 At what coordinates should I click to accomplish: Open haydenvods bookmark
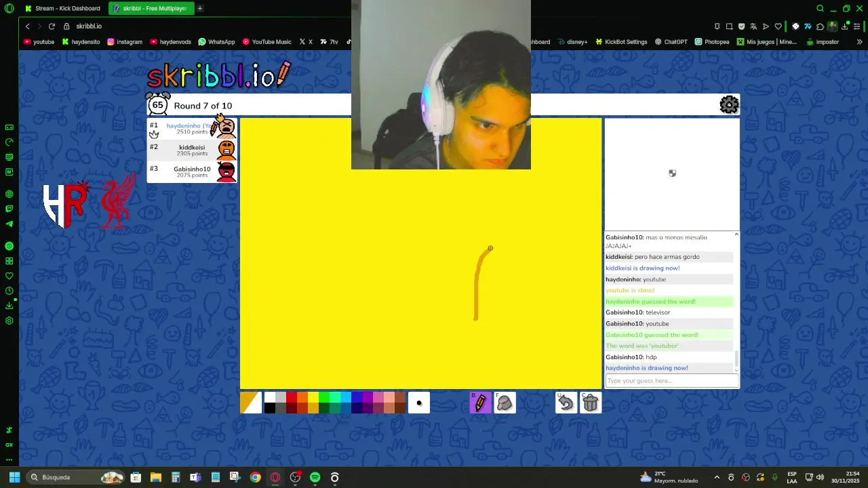pos(170,42)
